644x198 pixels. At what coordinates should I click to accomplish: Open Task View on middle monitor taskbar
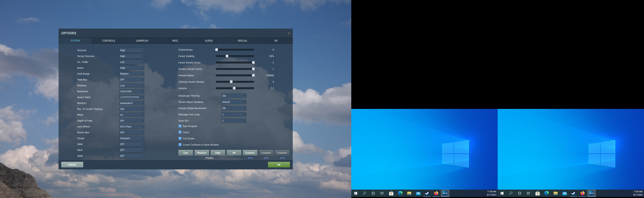coord(382,193)
